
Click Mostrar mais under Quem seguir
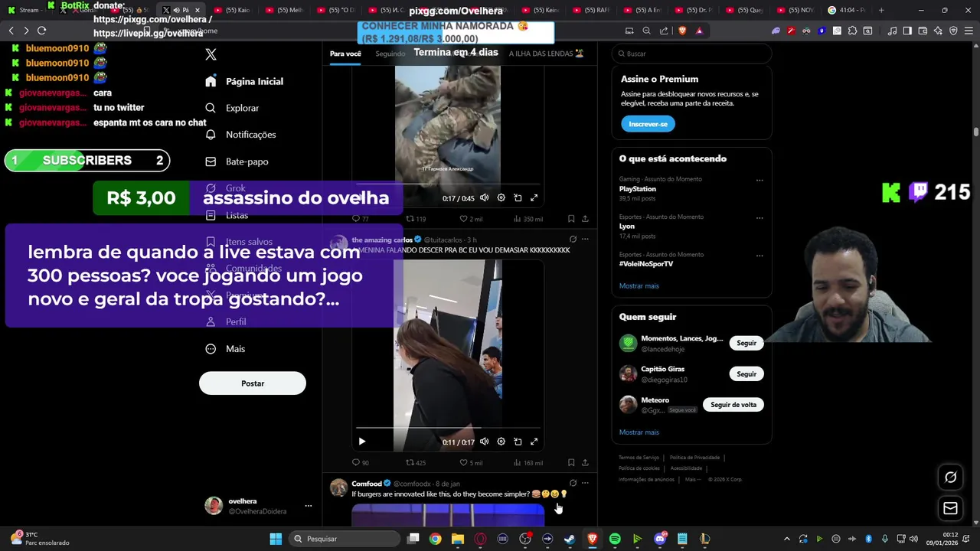point(639,432)
